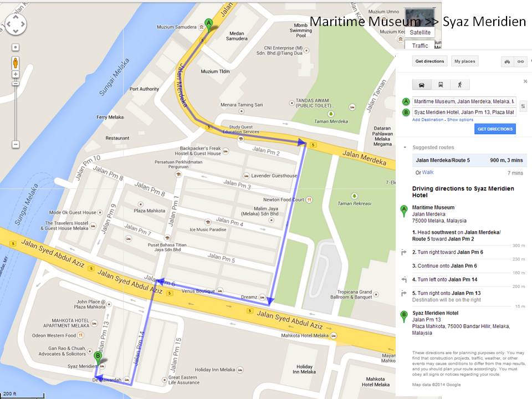Click the Holiday Inn Melaka lodging icon
This screenshot has width=532, height=399.
pyautogui.click(x=240, y=370)
